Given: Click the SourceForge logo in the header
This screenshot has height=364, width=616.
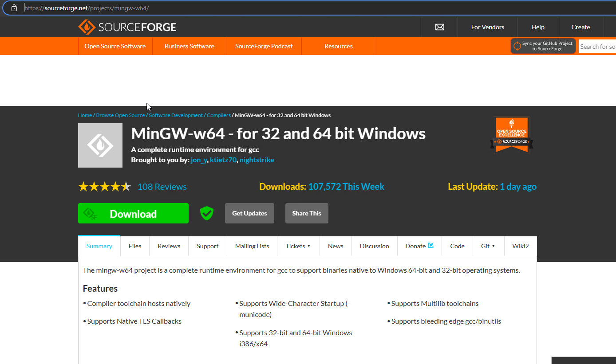Looking at the screenshot, I should (x=127, y=27).
